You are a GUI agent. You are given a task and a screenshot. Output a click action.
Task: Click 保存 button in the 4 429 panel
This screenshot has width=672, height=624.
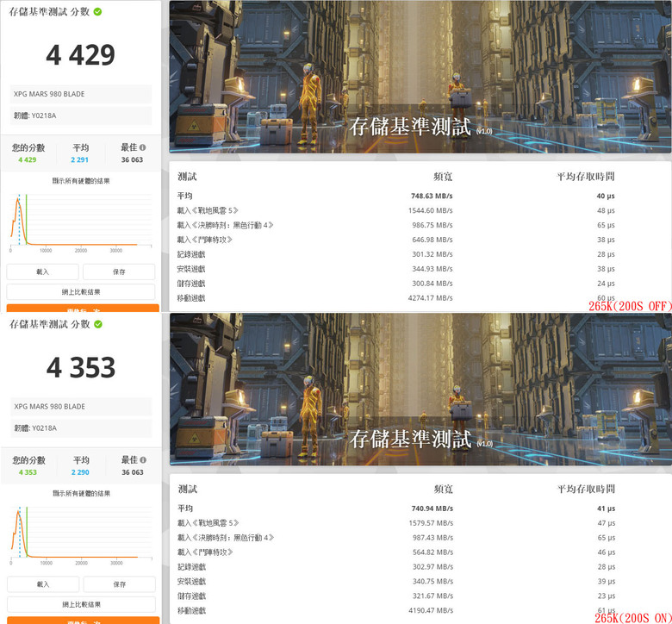[x=119, y=271]
